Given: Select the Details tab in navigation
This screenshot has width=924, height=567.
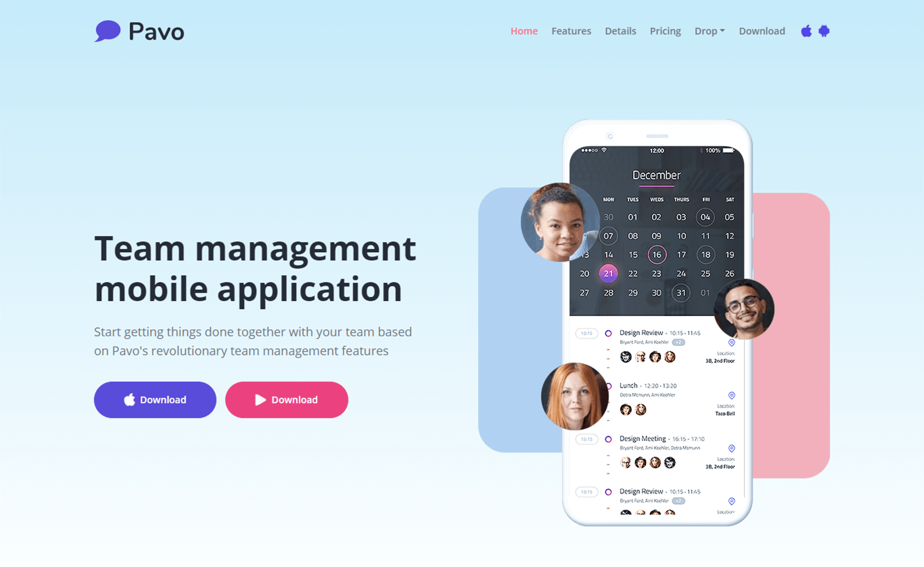Looking at the screenshot, I should tap(619, 30).
